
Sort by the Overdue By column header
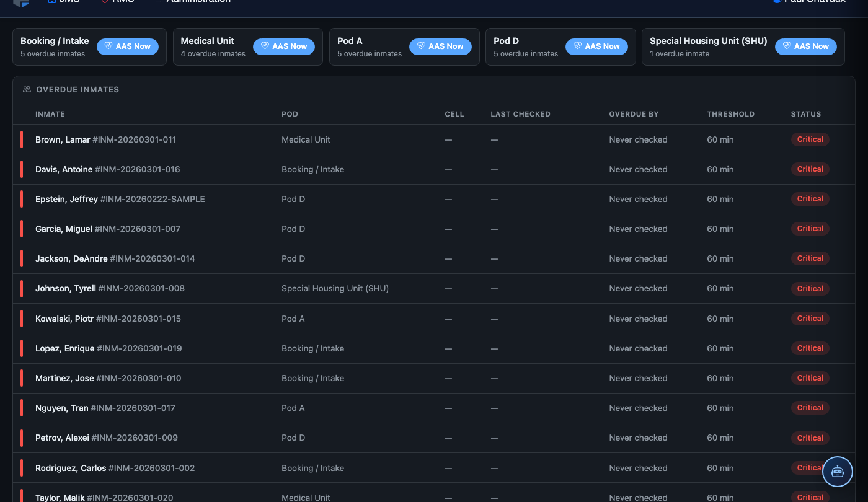click(634, 114)
